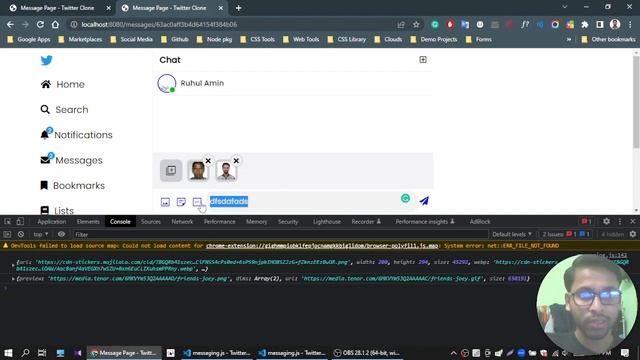Open the Extensions puzzle icon
Viewport: 640px width, 360px height.
[585, 24]
